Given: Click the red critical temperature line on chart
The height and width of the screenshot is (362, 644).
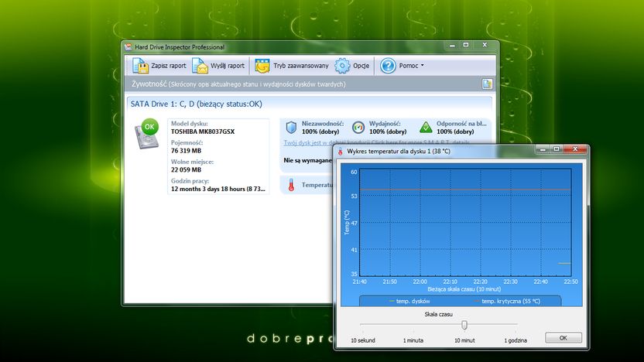Looking at the screenshot, I should [465, 190].
